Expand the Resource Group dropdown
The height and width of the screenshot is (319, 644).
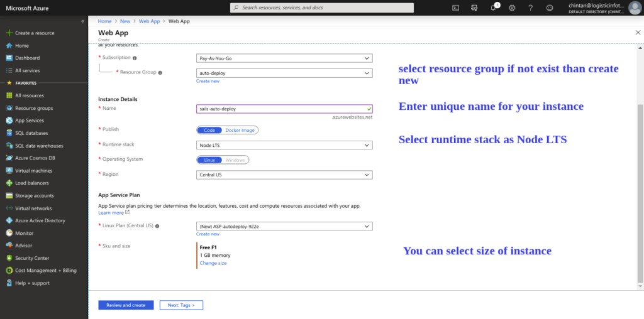(x=284, y=73)
